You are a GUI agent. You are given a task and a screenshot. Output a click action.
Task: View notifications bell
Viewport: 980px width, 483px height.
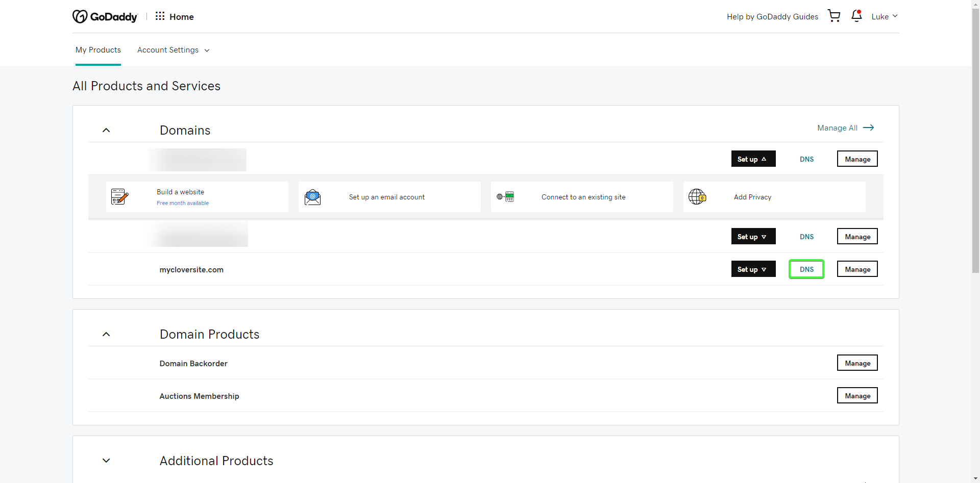856,16
